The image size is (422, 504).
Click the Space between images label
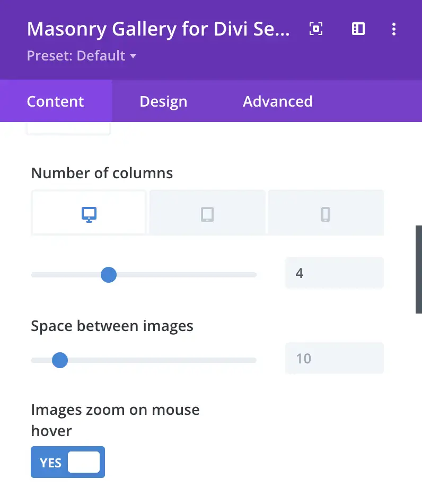click(112, 326)
